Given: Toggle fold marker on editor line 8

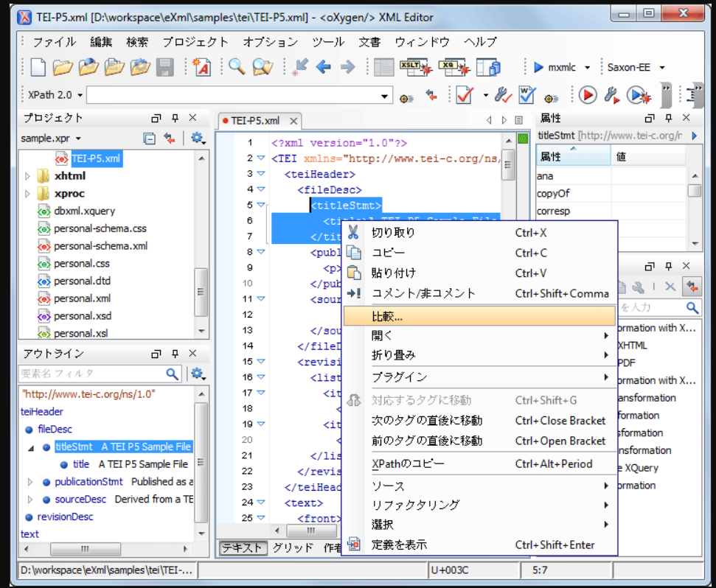Looking at the screenshot, I should [x=260, y=251].
